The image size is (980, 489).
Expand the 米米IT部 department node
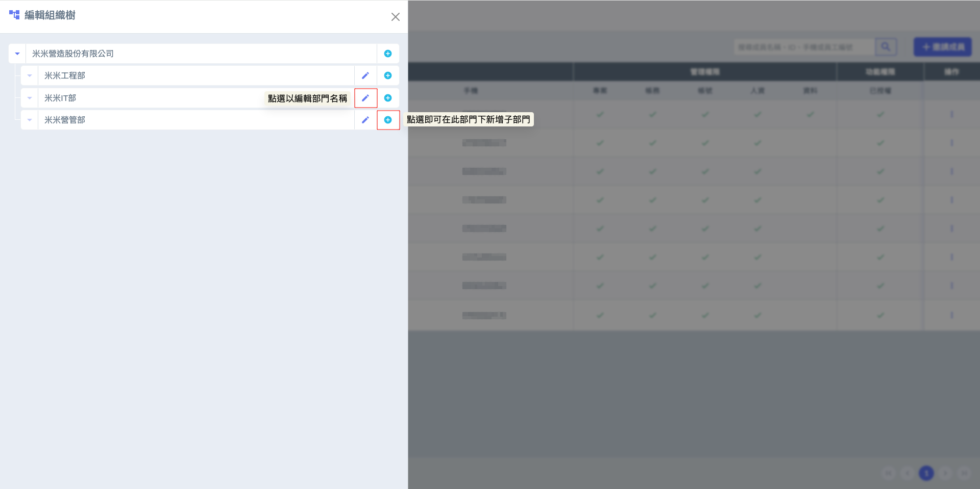[x=30, y=98]
